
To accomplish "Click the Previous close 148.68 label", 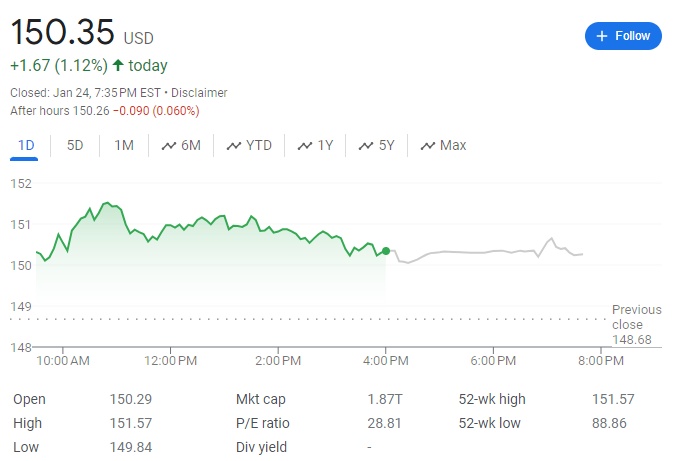I will [636, 325].
